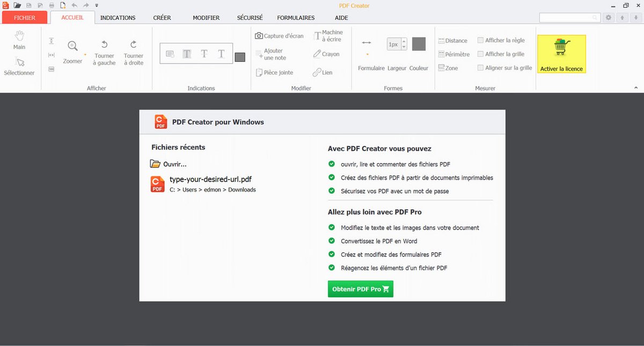The image size is (644, 346).
Task: Rotate page with Tourner à gauche
Action: [104, 45]
